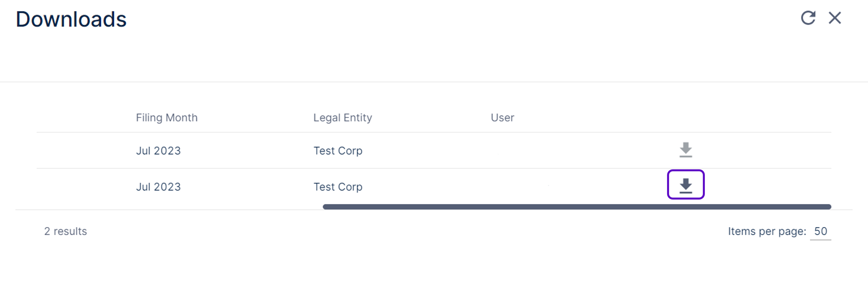Image resolution: width=868 pixels, height=287 pixels.
Task: Click the 2 results count text
Action: pyautogui.click(x=65, y=231)
